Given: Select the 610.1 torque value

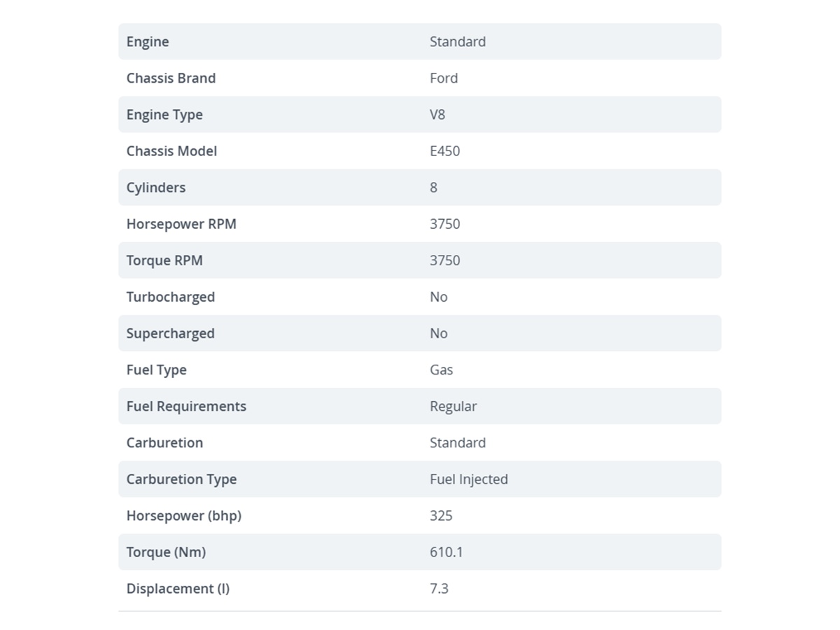Looking at the screenshot, I should [x=447, y=552].
